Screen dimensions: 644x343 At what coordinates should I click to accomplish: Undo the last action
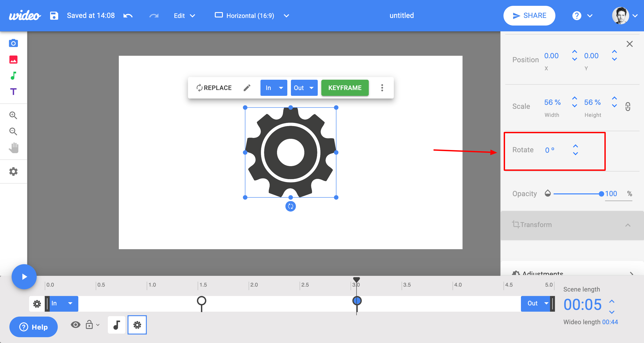pyautogui.click(x=128, y=16)
